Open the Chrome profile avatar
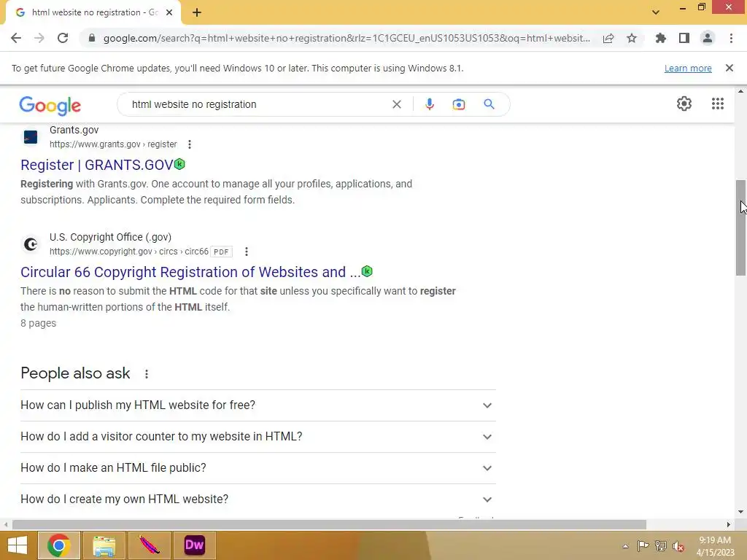 pyautogui.click(x=708, y=38)
